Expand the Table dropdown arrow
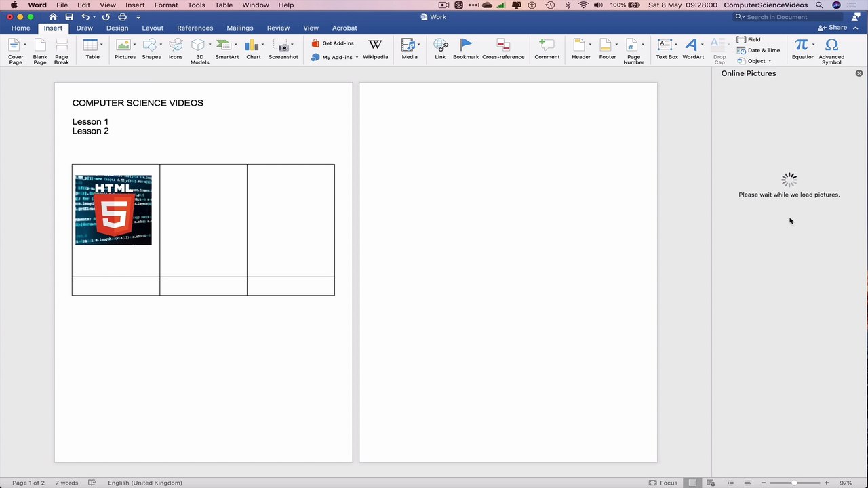 click(x=102, y=45)
